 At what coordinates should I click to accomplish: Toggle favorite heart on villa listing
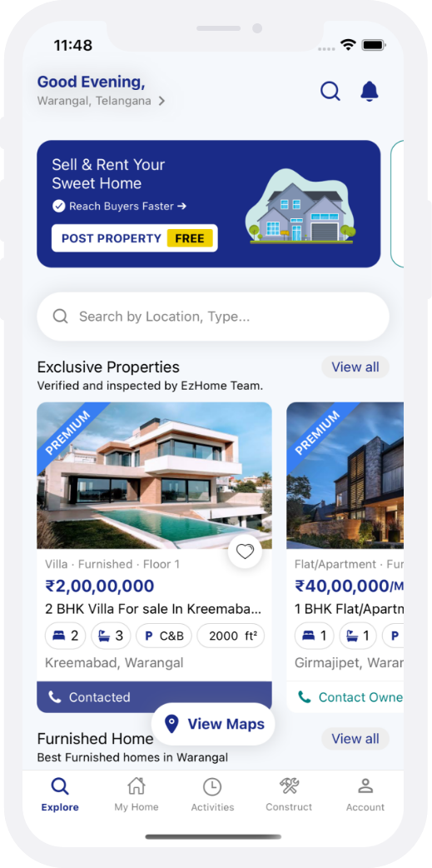tap(245, 551)
